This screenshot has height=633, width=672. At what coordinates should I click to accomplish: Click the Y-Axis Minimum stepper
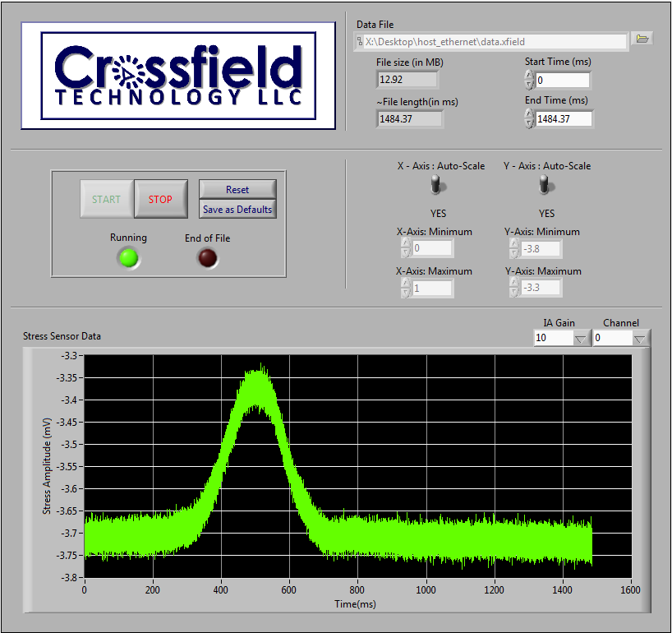coord(513,248)
